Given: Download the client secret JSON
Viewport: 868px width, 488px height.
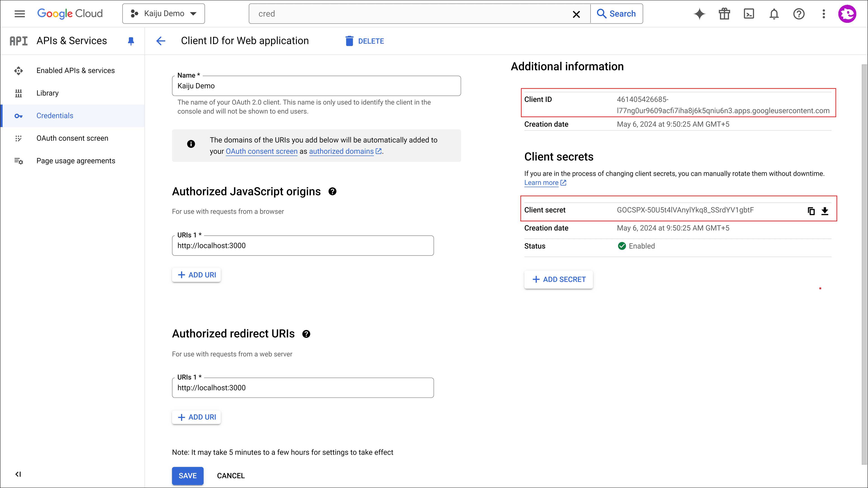Looking at the screenshot, I should coord(825,211).
